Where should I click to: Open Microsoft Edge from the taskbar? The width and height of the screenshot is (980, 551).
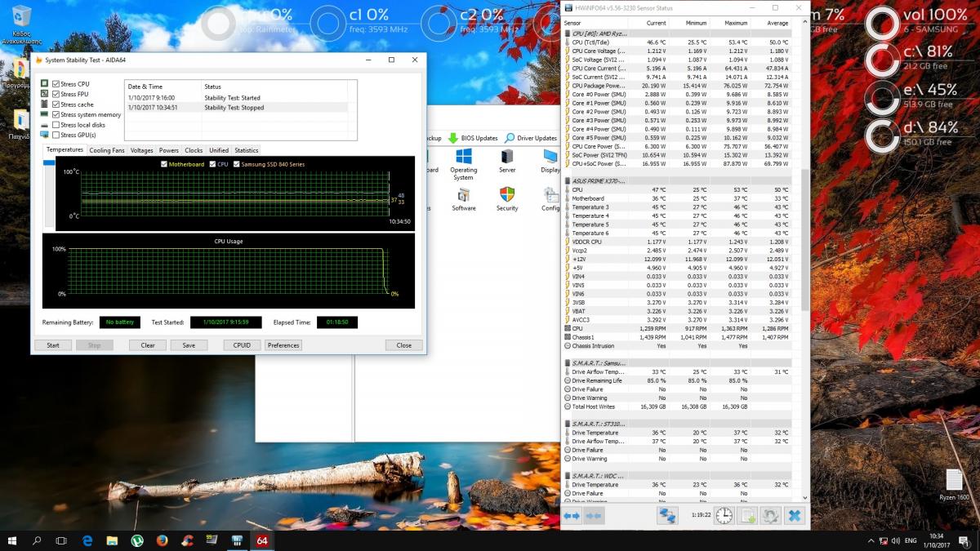click(88, 540)
